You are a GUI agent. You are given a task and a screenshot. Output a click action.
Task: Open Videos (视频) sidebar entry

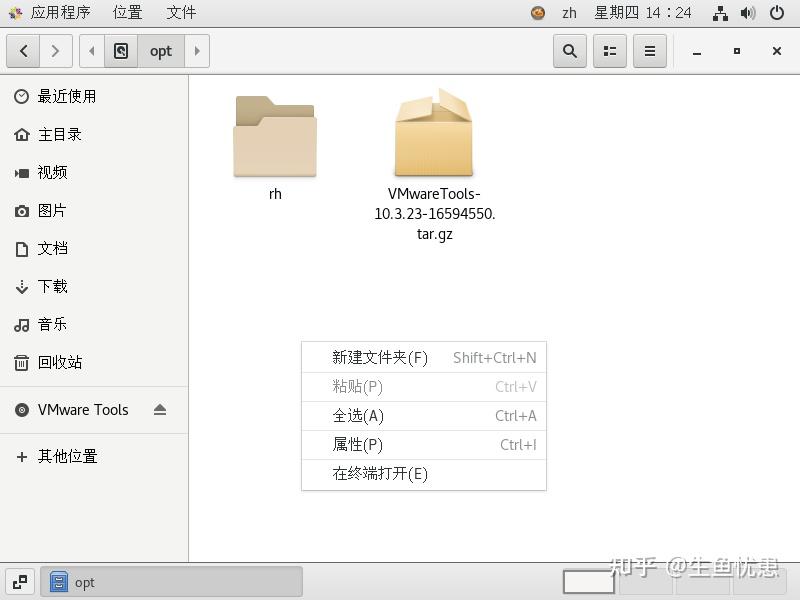[x=94, y=172]
